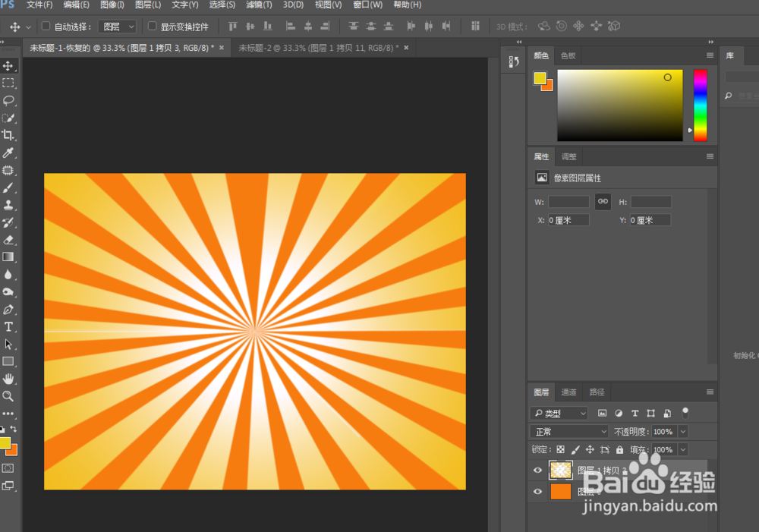Select the History Brush tool

[x=8, y=222]
